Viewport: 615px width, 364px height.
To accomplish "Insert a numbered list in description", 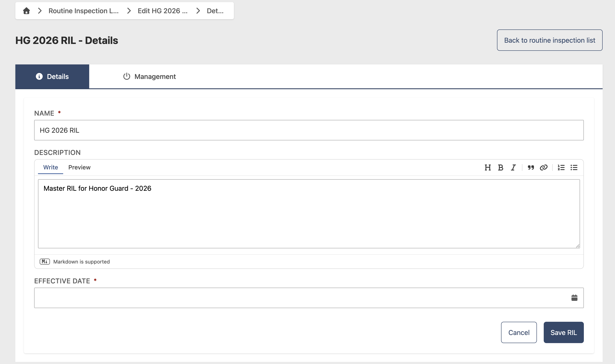I will pos(561,167).
